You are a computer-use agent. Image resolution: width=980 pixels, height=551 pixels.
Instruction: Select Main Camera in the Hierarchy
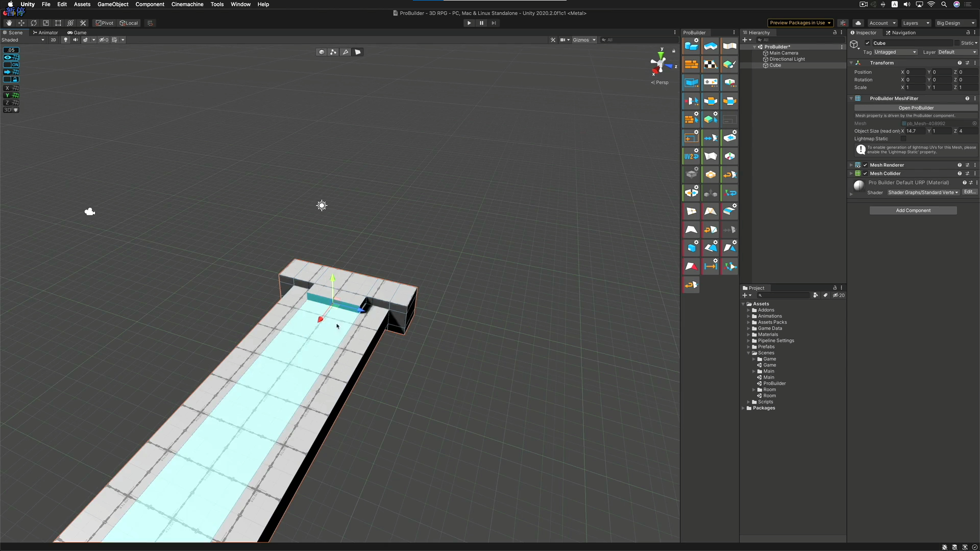click(x=783, y=53)
